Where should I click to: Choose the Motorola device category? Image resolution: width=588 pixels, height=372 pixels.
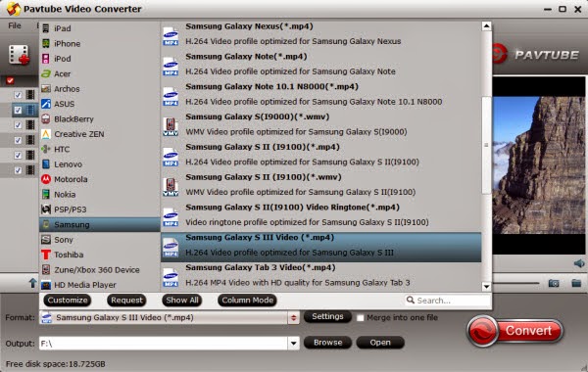coord(99,179)
